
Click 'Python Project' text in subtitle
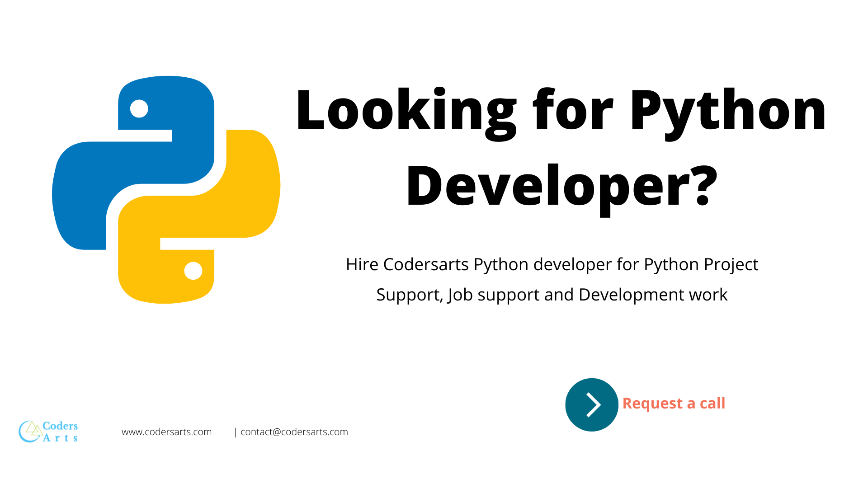[701, 264]
